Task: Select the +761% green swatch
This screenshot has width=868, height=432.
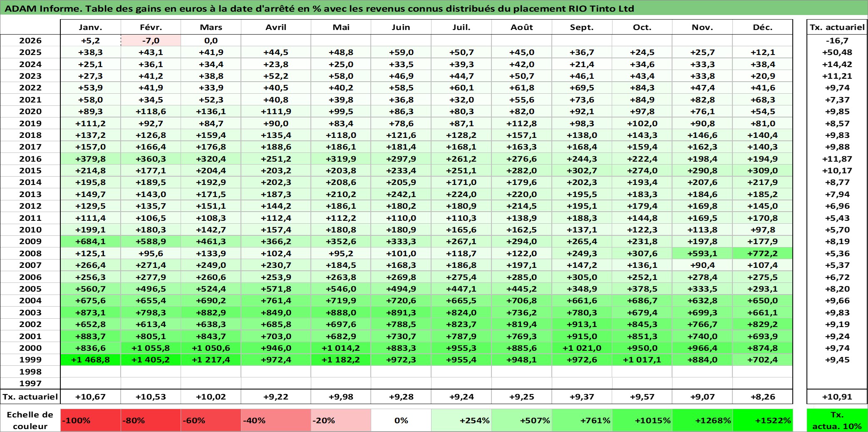Action: (x=582, y=420)
